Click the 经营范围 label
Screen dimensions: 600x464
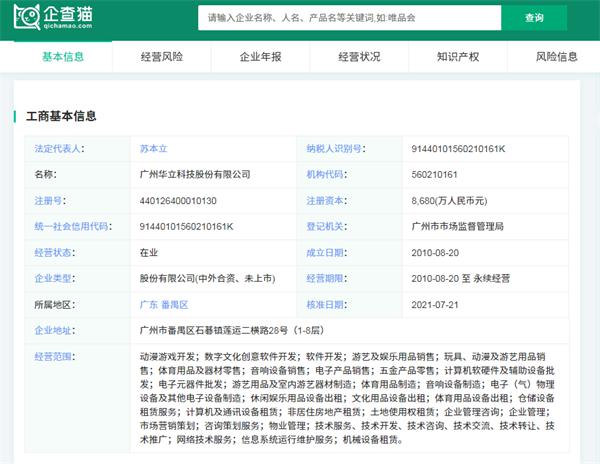(x=53, y=357)
